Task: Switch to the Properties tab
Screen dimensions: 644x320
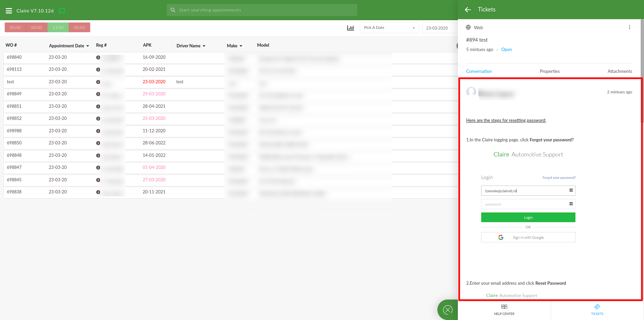Action: (x=549, y=71)
